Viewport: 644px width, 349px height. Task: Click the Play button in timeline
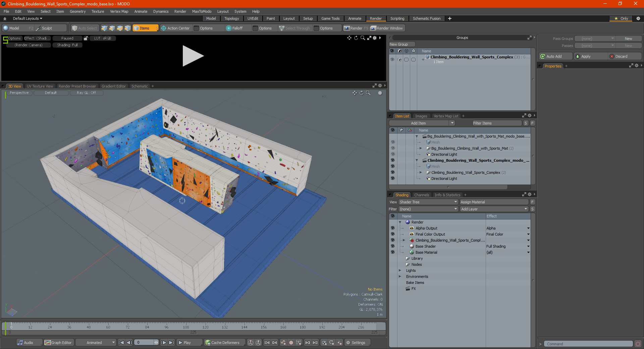(x=189, y=343)
